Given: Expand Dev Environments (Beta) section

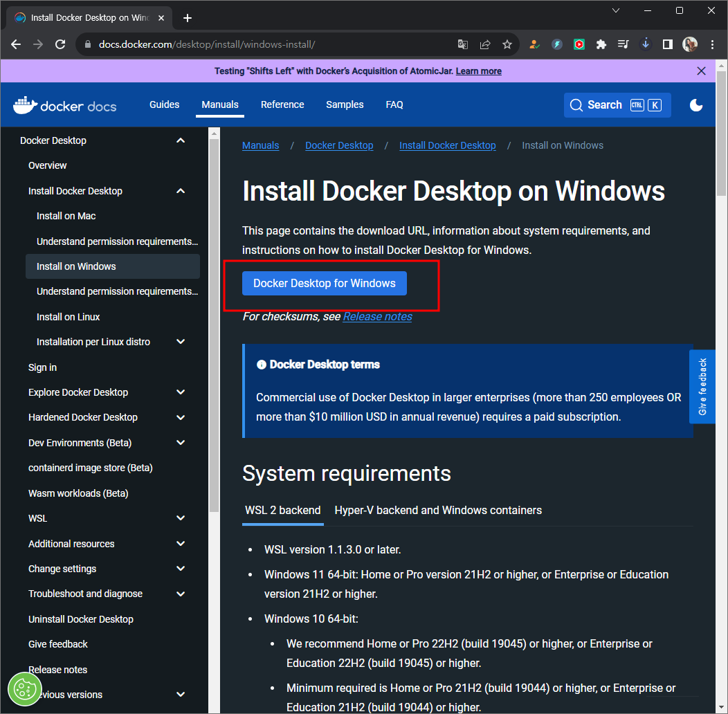Looking at the screenshot, I should point(181,443).
